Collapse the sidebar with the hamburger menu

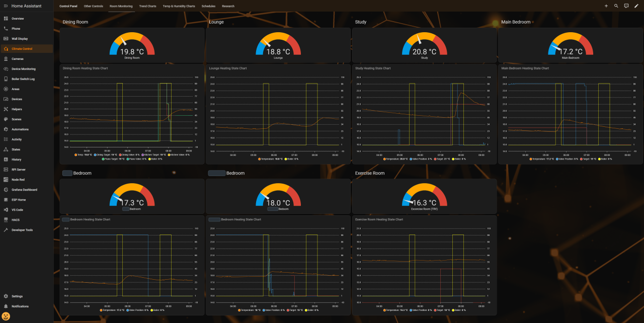pos(6,6)
